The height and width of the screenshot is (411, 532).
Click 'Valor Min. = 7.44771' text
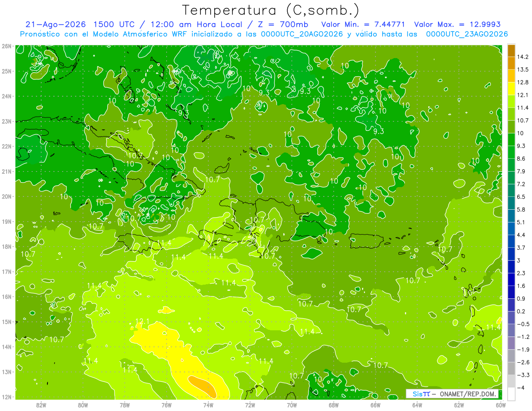point(364,24)
